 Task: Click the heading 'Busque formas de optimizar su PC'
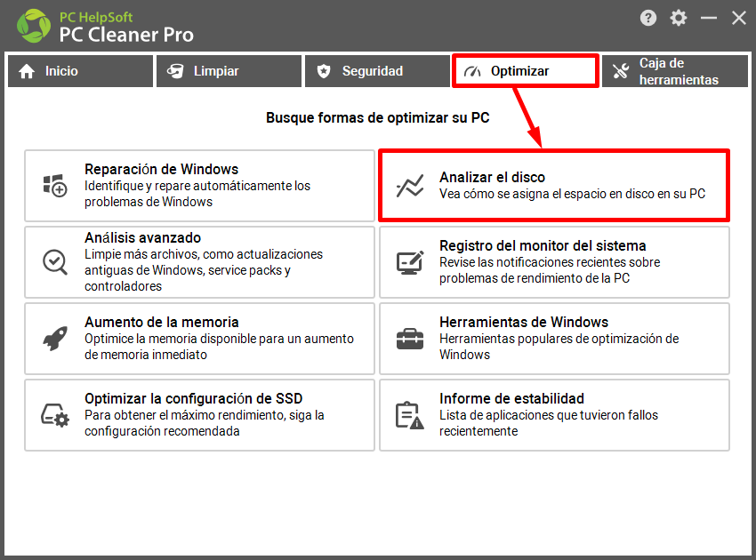[x=377, y=117]
